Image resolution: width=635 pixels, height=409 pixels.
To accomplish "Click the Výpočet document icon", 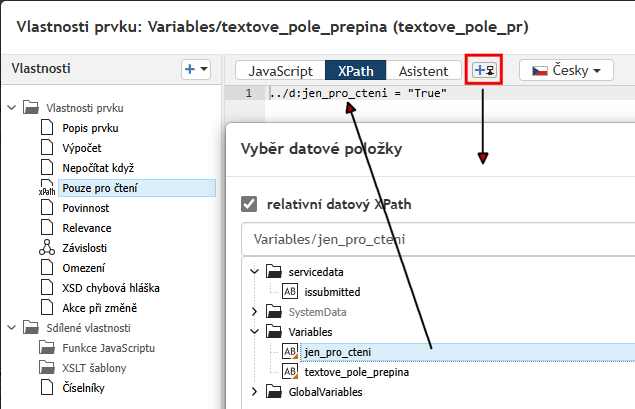I will (x=47, y=147).
